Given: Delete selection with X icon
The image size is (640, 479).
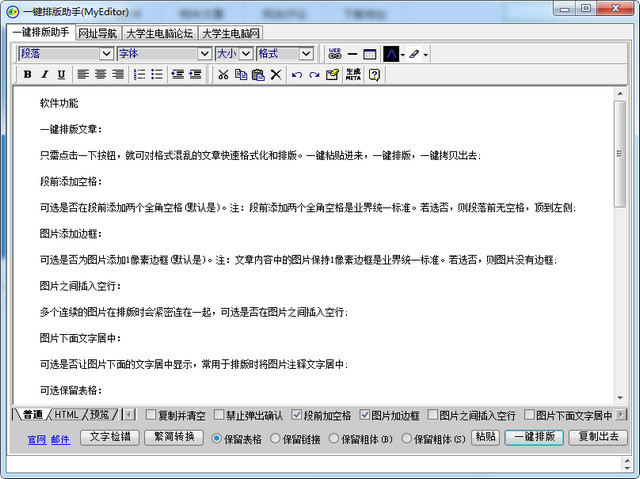Looking at the screenshot, I should pos(276,75).
